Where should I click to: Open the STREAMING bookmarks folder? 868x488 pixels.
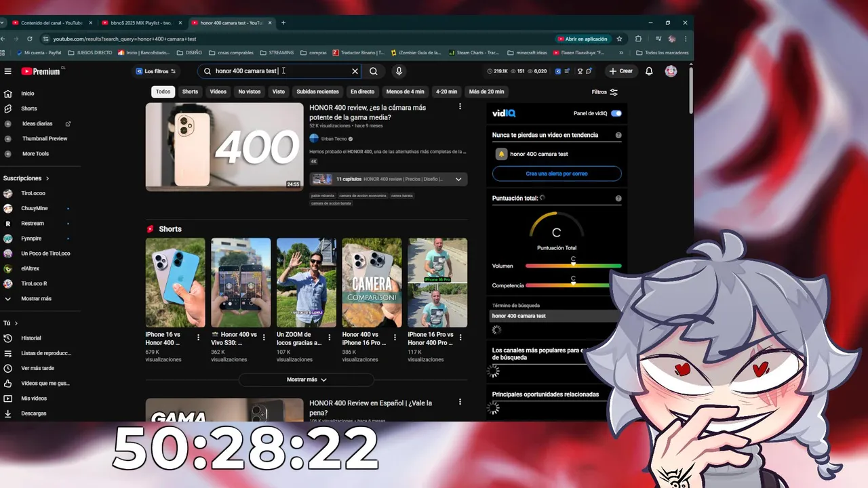(x=277, y=52)
